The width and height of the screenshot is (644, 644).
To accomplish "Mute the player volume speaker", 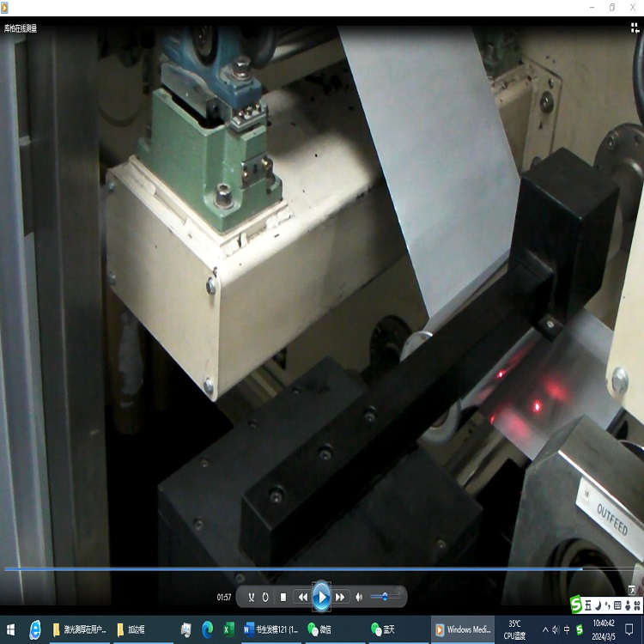I will pyautogui.click(x=359, y=597).
